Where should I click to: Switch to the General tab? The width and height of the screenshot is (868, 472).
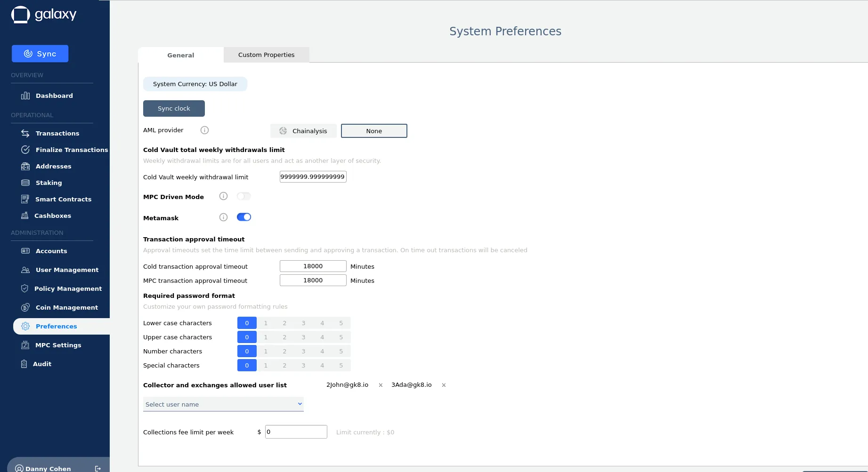click(181, 55)
